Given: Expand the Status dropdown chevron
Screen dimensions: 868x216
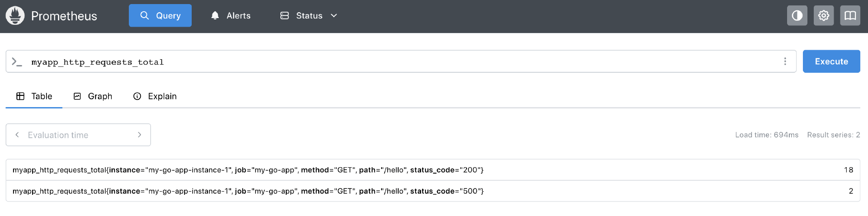Looking at the screenshot, I should 334,16.
